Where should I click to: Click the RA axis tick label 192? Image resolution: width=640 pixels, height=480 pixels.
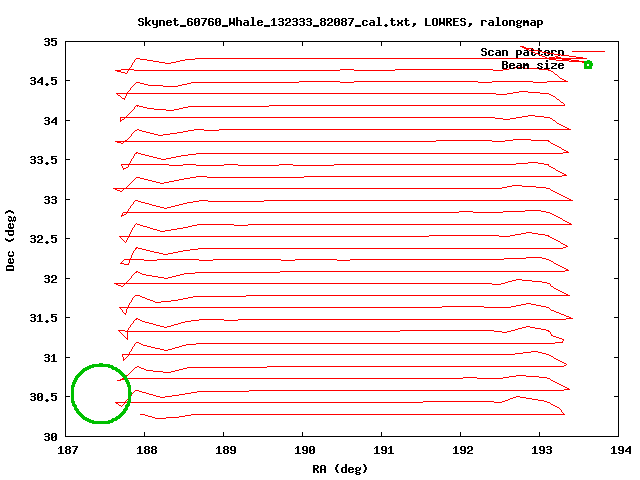click(462, 450)
